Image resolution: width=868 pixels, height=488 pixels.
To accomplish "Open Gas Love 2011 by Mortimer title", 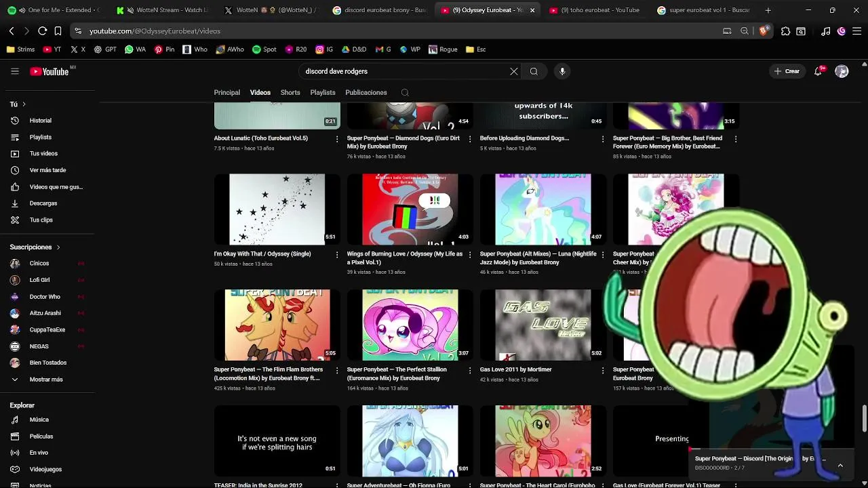I will (516, 369).
